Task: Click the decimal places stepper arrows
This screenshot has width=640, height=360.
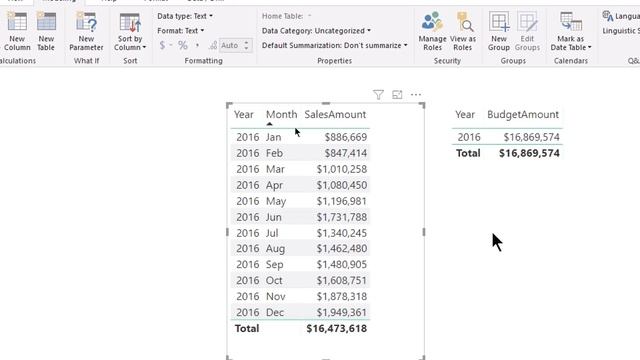Action: [x=246, y=45]
